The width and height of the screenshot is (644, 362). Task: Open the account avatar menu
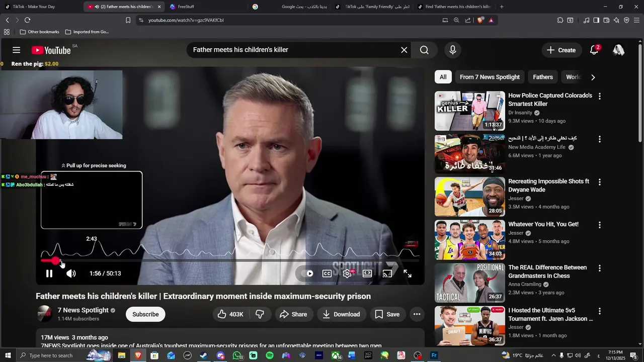point(618,50)
